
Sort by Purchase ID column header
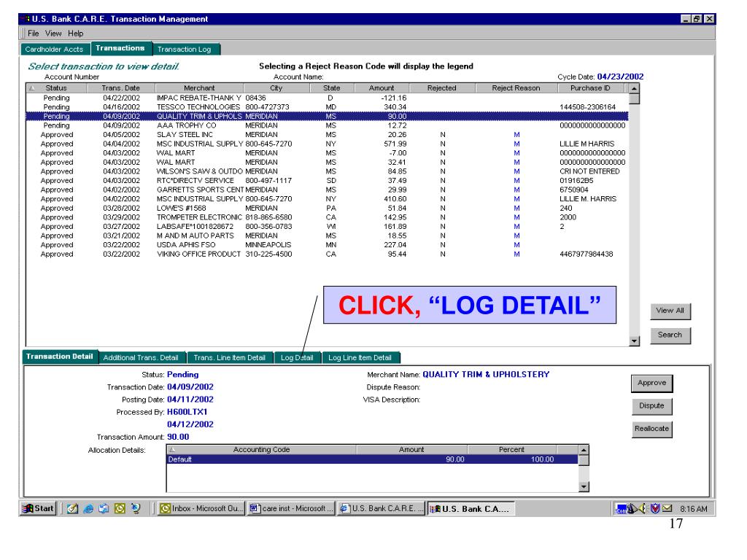[590, 88]
